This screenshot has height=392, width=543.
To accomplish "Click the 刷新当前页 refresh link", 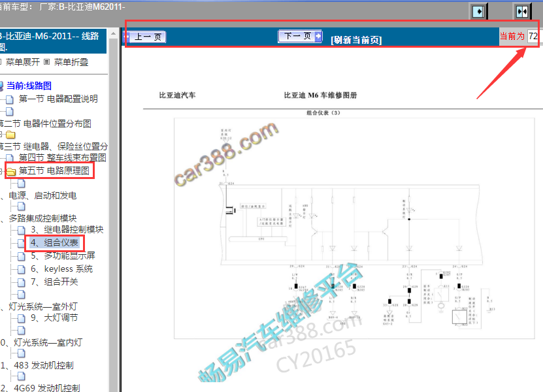I will 356,40.
